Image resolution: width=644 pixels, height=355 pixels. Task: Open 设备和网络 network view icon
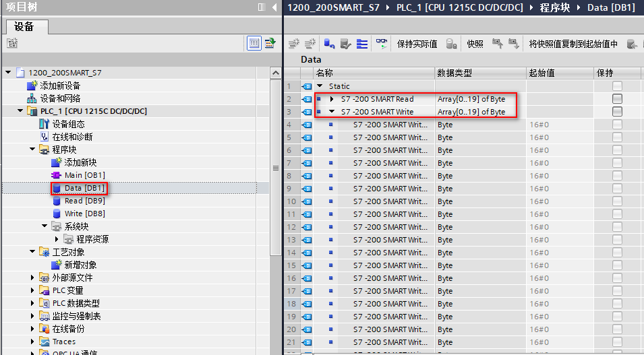[x=32, y=98]
